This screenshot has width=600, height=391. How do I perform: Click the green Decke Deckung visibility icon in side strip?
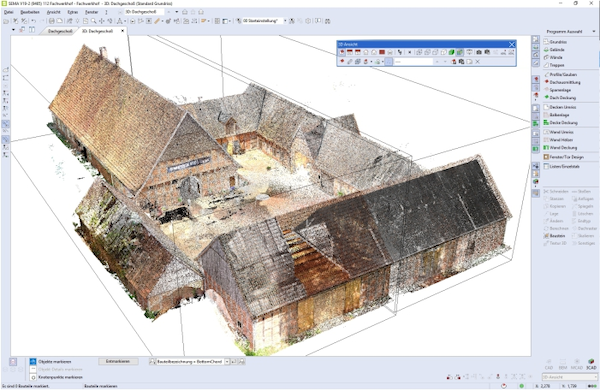[536, 124]
